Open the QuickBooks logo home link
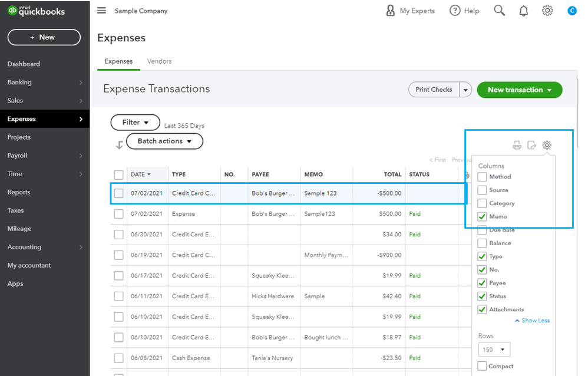The image size is (588, 376). pos(36,11)
